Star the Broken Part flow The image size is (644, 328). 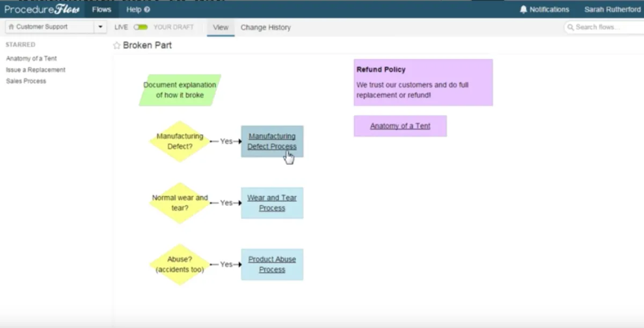tap(116, 46)
